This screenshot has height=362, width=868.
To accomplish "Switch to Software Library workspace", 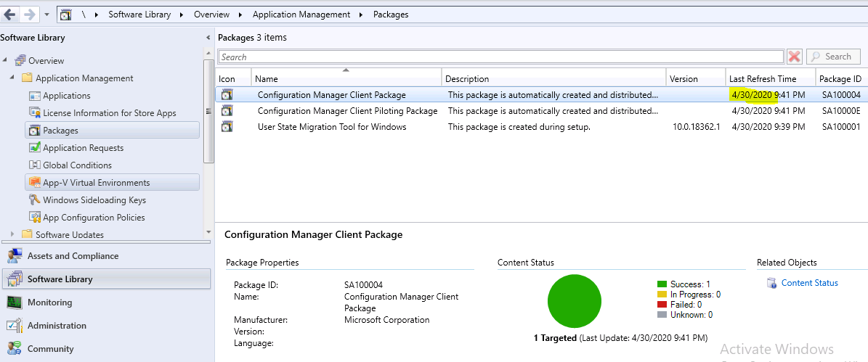I will (105, 279).
